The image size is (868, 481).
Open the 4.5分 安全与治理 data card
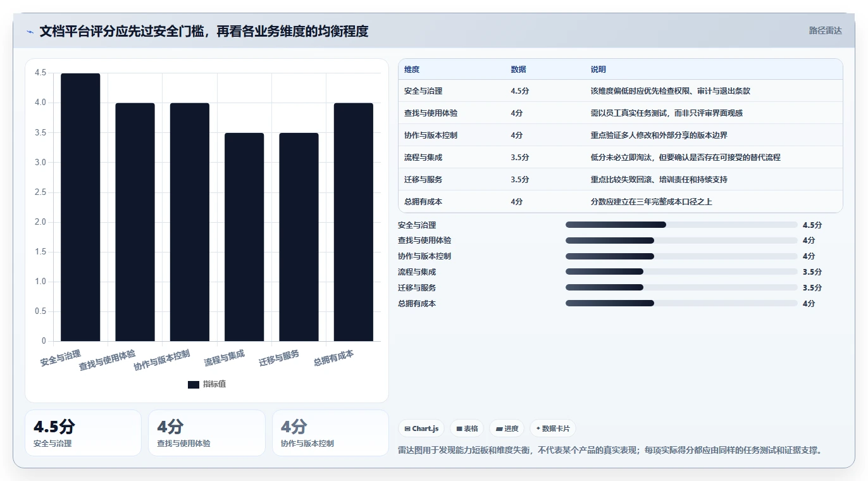pyautogui.click(x=83, y=433)
